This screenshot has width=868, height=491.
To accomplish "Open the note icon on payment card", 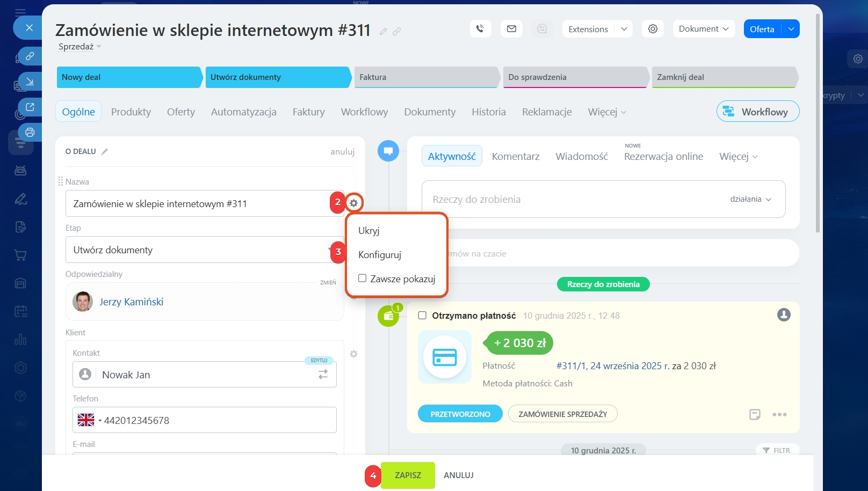I will pos(755,414).
